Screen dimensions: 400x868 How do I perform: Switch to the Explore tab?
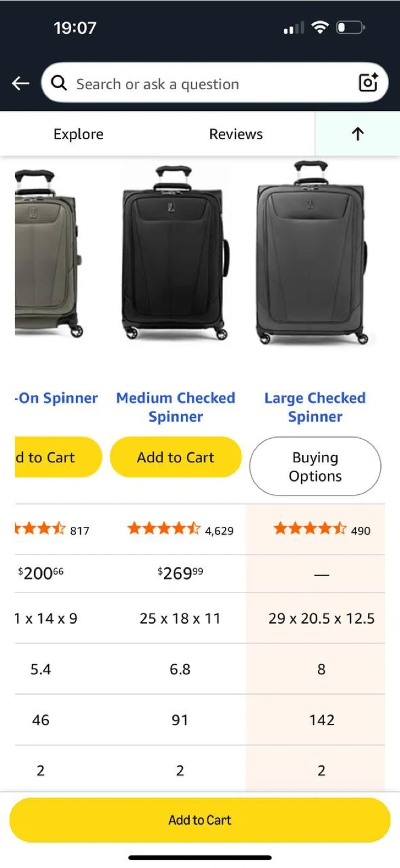(78, 134)
